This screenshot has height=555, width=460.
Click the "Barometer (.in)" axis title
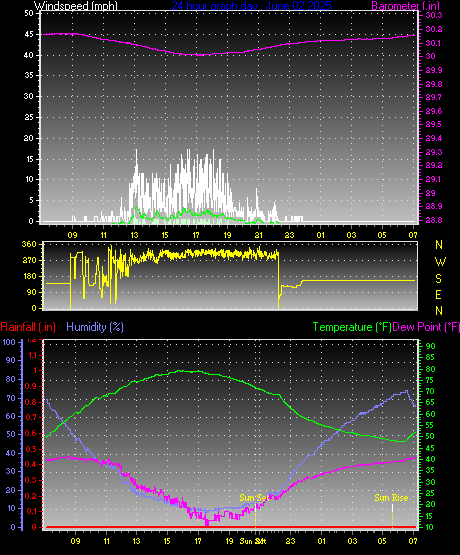click(x=406, y=6)
